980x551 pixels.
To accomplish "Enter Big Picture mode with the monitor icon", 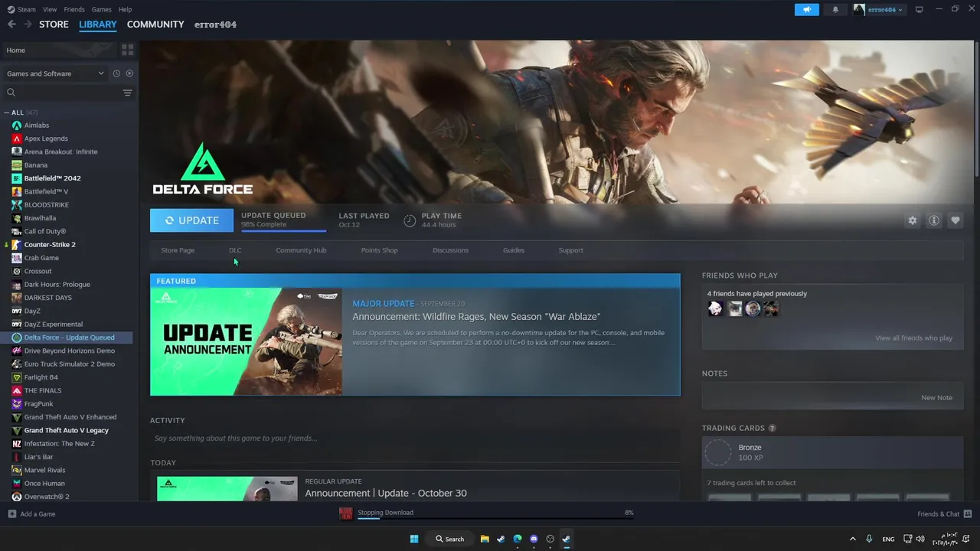I will pyautogui.click(x=920, y=9).
